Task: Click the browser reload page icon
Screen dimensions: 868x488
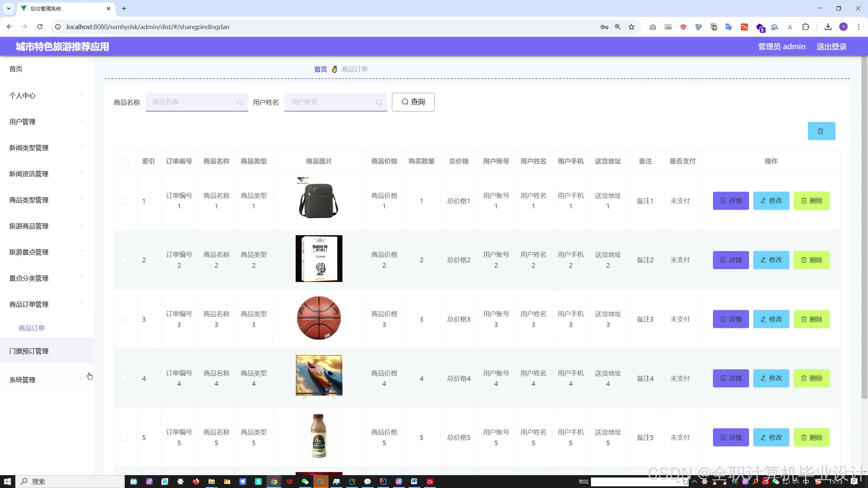Action: click(40, 27)
